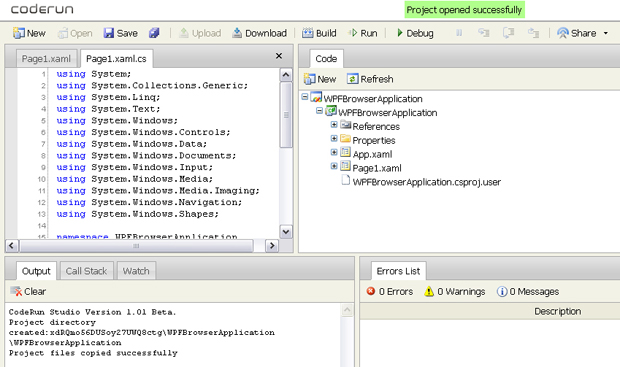This screenshot has height=367, width=620.
Task: Click the Save All icon
Action: pyautogui.click(x=154, y=33)
